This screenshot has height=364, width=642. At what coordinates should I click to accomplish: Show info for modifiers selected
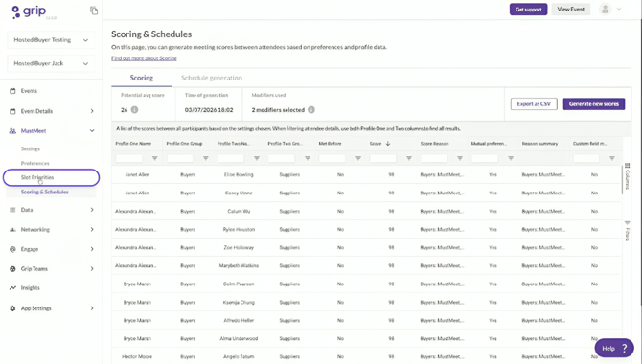point(311,110)
